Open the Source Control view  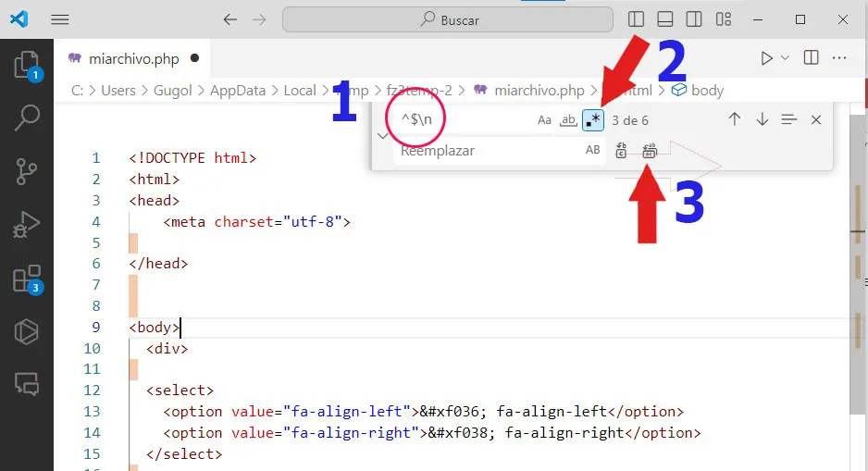(27, 171)
